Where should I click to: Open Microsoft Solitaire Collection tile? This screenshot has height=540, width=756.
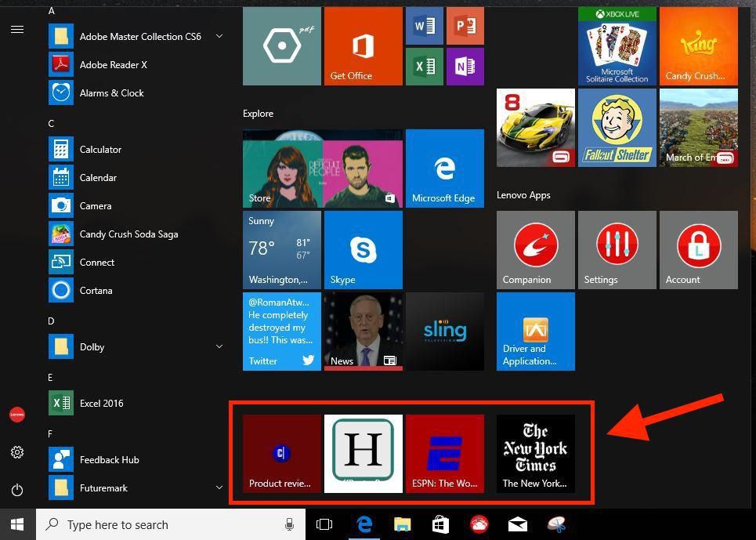(x=617, y=46)
